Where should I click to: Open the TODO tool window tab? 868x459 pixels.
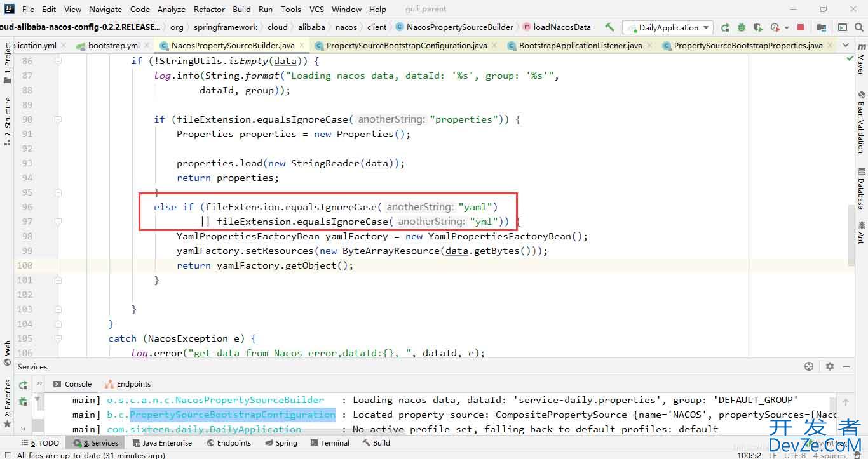(x=40, y=443)
